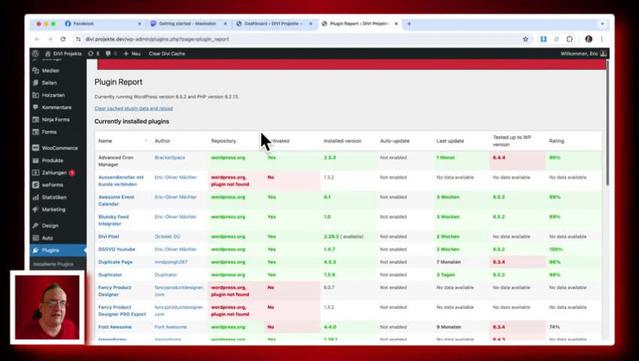Open the Bluesky Feed Integrator plugin link

click(113, 220)
